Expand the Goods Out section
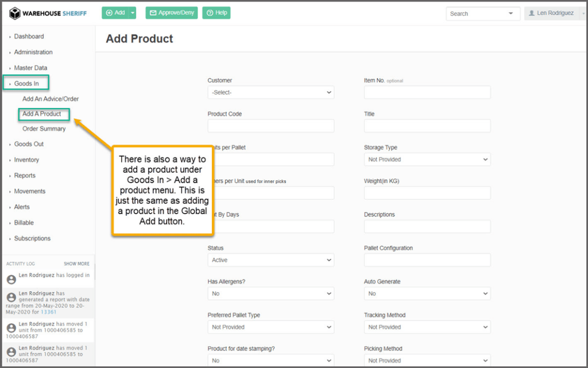This screenshot has width=588, height=368. 29,144
